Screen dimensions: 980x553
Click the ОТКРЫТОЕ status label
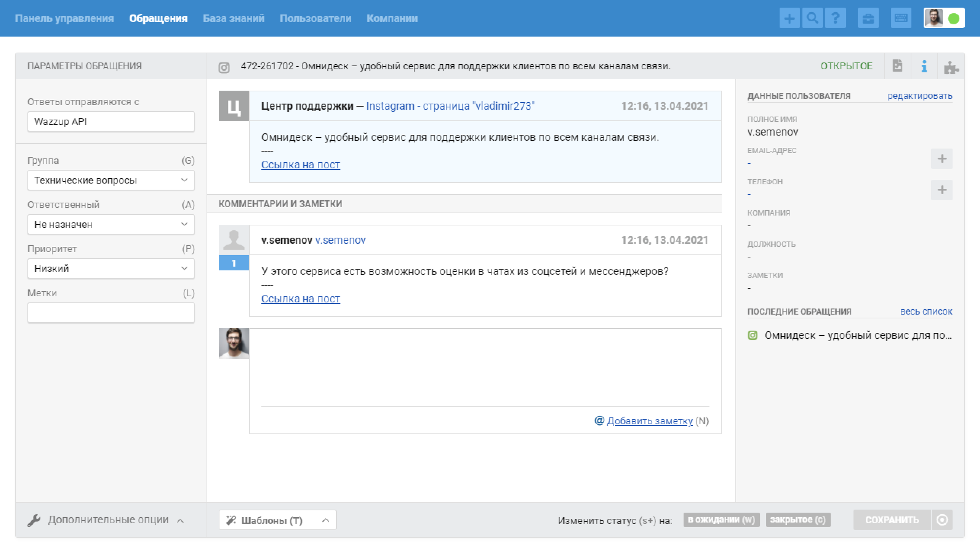point(846,66)
